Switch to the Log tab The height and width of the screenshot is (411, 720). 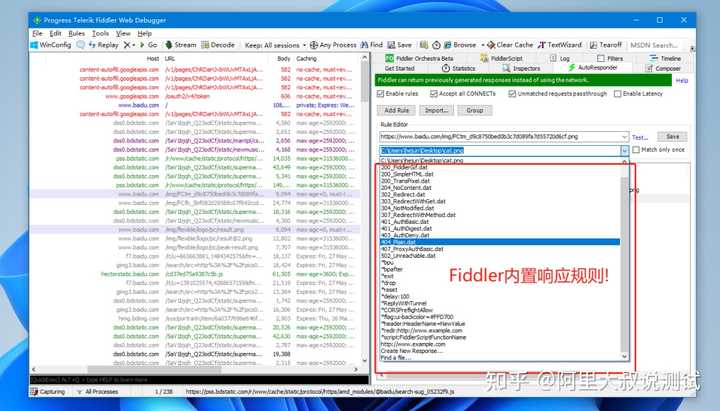[x=560, y=58]
